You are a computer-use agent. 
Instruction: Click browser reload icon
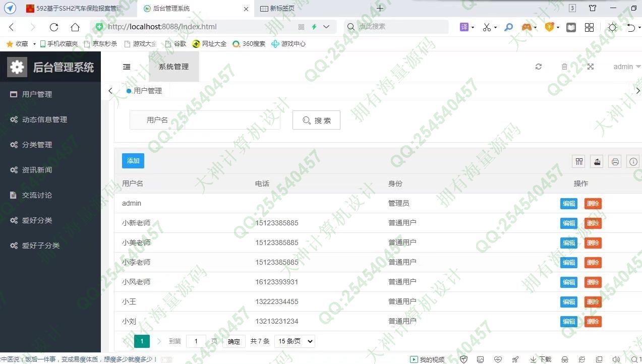[x=54, y=27]
